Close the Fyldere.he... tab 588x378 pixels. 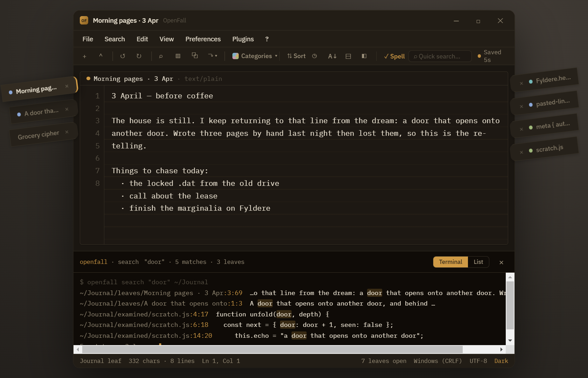pyautogui.click(x=521, y=83)
